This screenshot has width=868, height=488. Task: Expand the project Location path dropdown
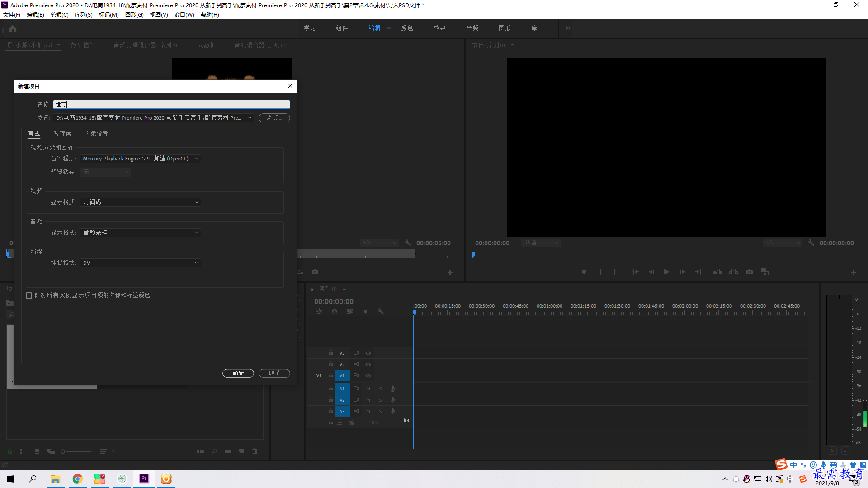[x=250, y=118]
